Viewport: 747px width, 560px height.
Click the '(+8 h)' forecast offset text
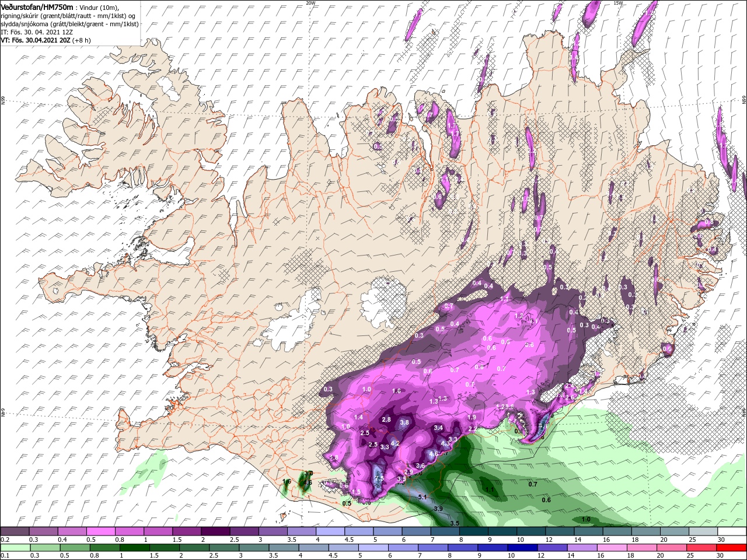pyautogui.click(x=82, y=40)
